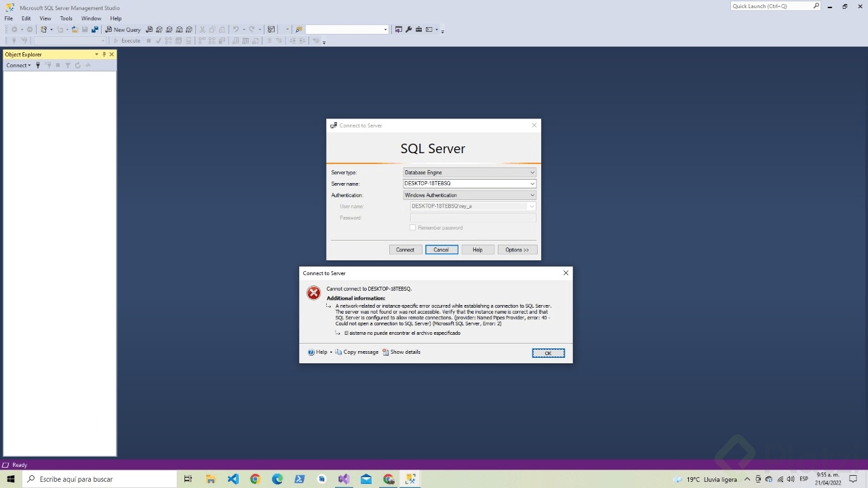This screenshot has height=488, width=868.
Task: Click the weather widget showing 19°C
Action: coord(706,479)
